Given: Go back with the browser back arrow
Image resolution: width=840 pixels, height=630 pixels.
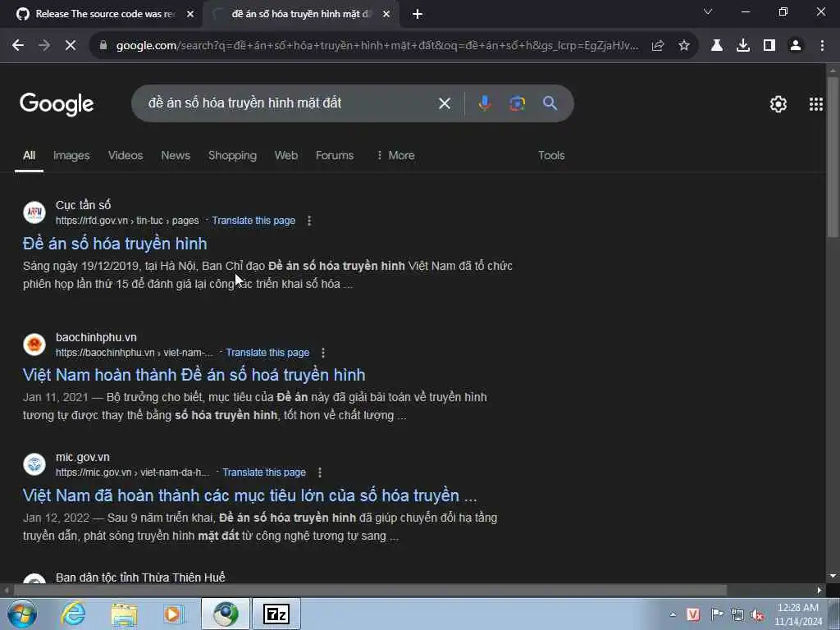Looking at the screenshot, I should click(x=18, y=46).
